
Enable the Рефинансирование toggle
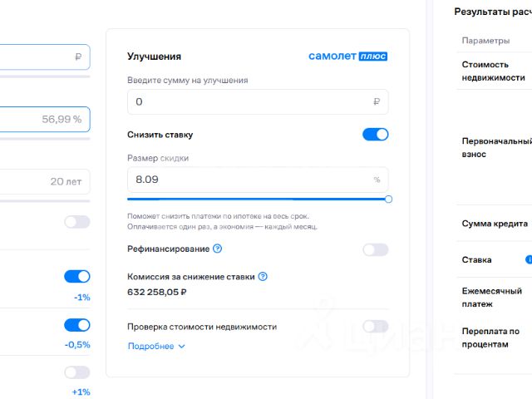point(375,249)
